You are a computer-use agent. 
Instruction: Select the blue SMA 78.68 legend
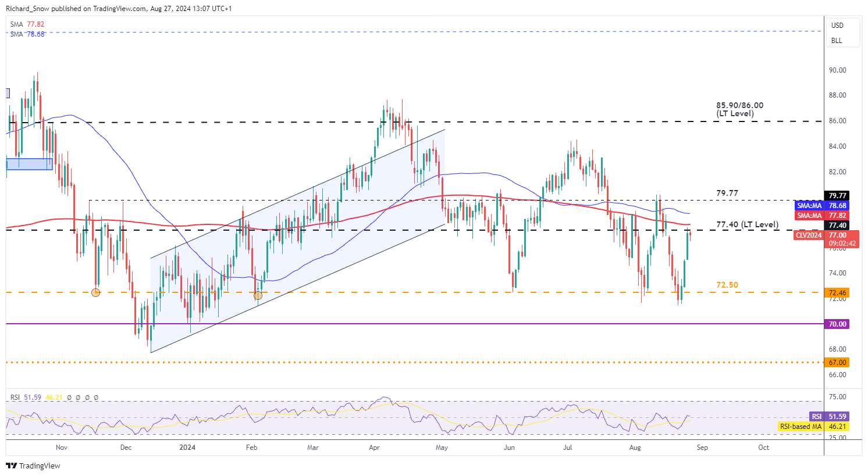point(27,34)
